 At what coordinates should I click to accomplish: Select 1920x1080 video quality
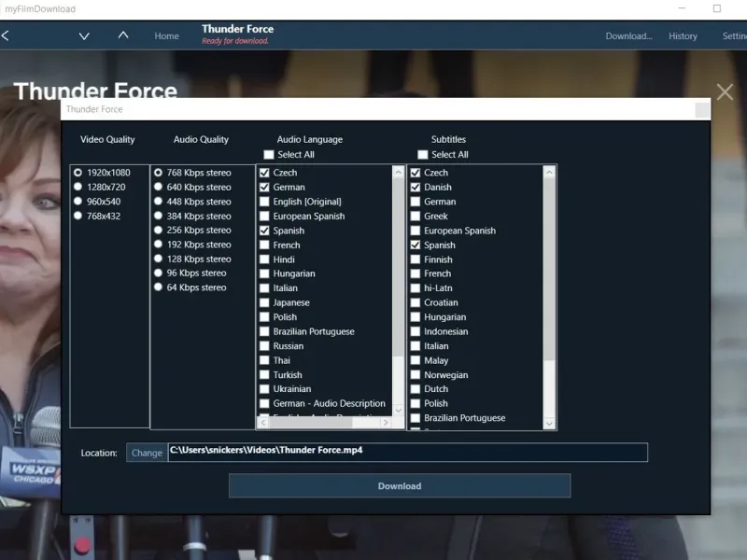(78, 173)
